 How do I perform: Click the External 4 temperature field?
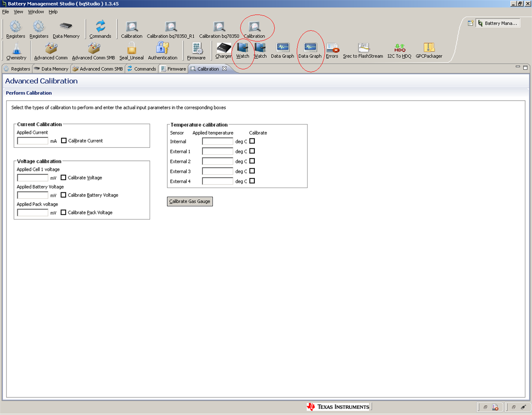point(218,181)
